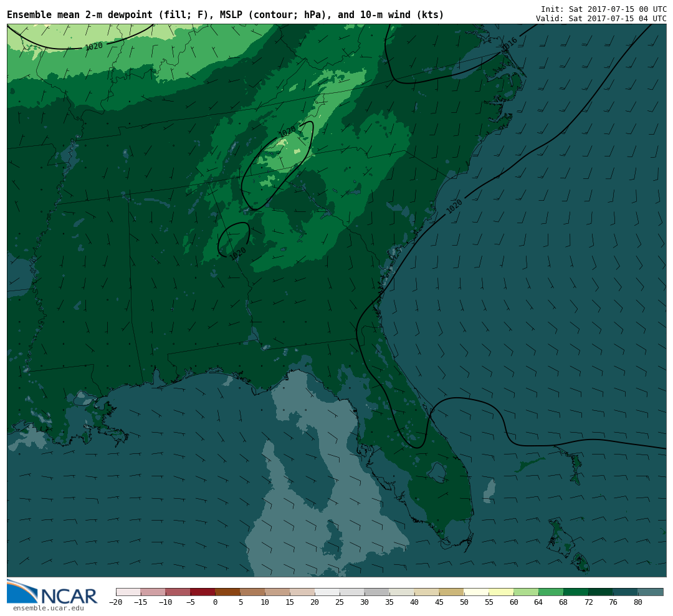Click the -20 tick label on the colorbar

116,602
